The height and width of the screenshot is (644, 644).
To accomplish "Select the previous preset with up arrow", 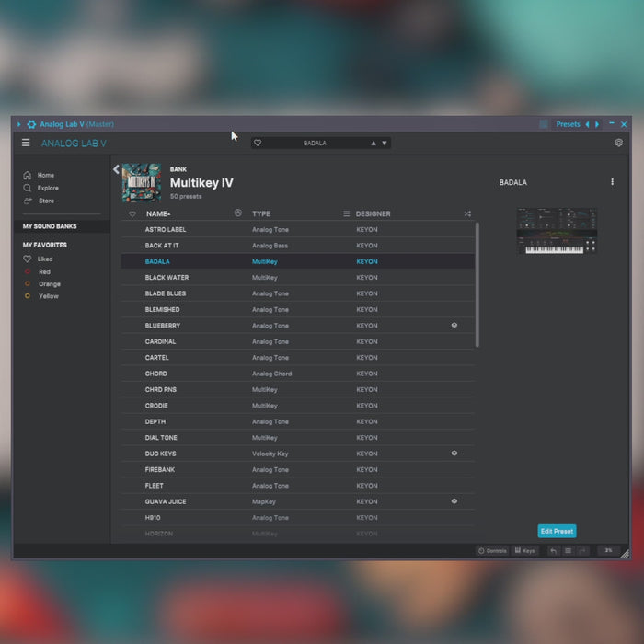I will (373, 144).
